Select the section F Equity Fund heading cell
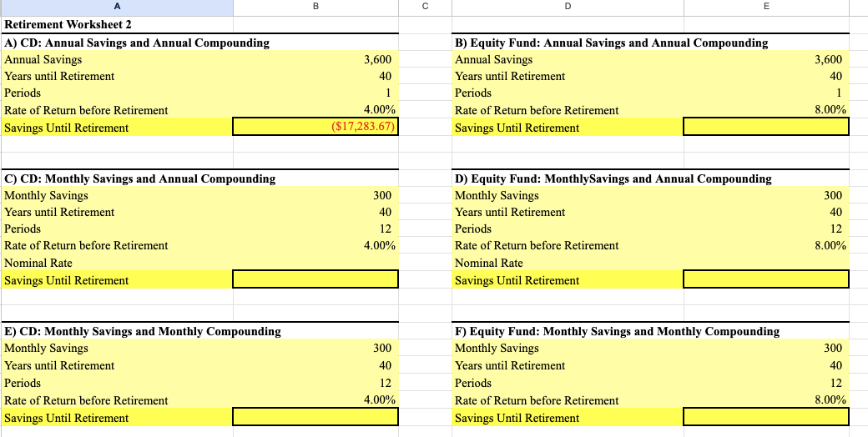868x437 pixels. click(x=568, y=331)
